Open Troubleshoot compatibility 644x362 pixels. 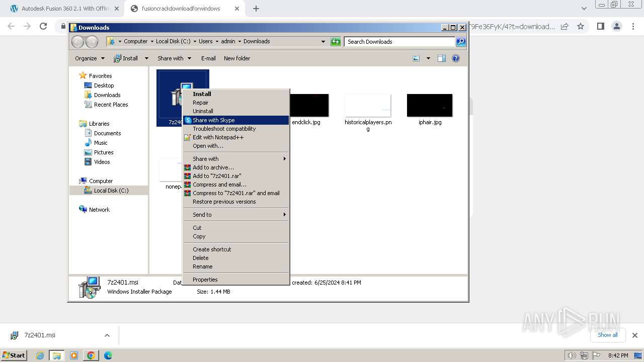(236, 129)
